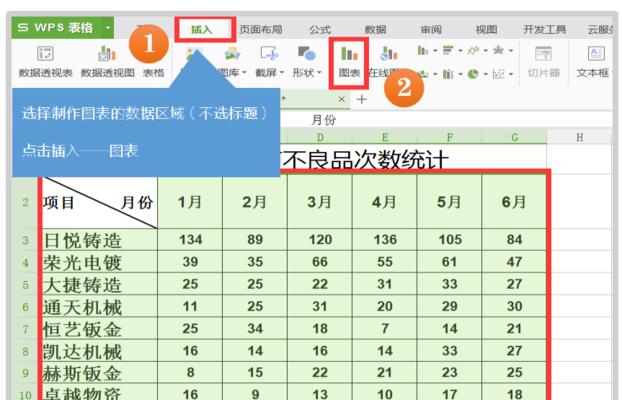The height and width of the screenshot is (400, 622).
Task: Switch to the 页面布局 ribbon tab
Action: click(261, 29)
